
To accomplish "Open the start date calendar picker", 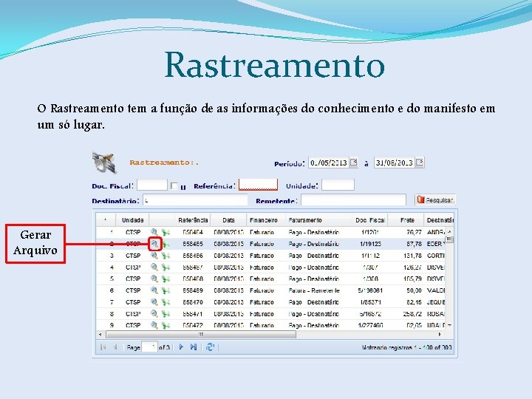I will pyautogui.click(x=353, y=162).
